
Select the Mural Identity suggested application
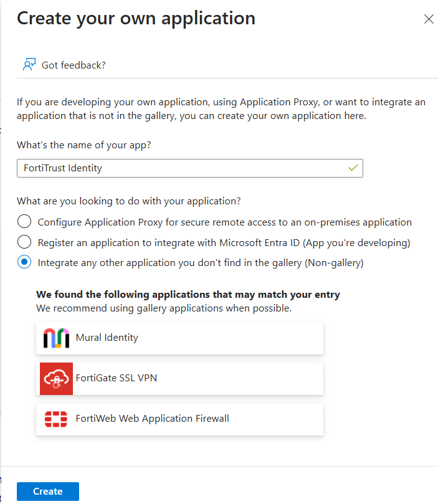(x=179, y=339)
